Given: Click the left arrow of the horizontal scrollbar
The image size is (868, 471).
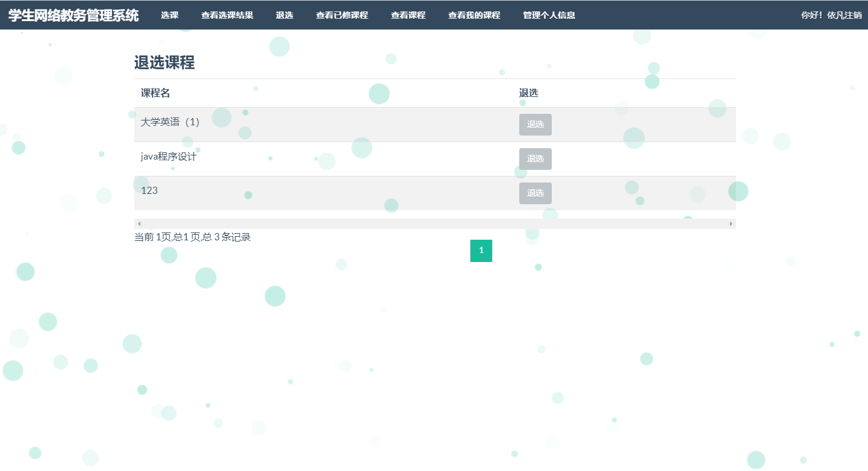Looking at the screenshot, I should (x=138, y=223).
